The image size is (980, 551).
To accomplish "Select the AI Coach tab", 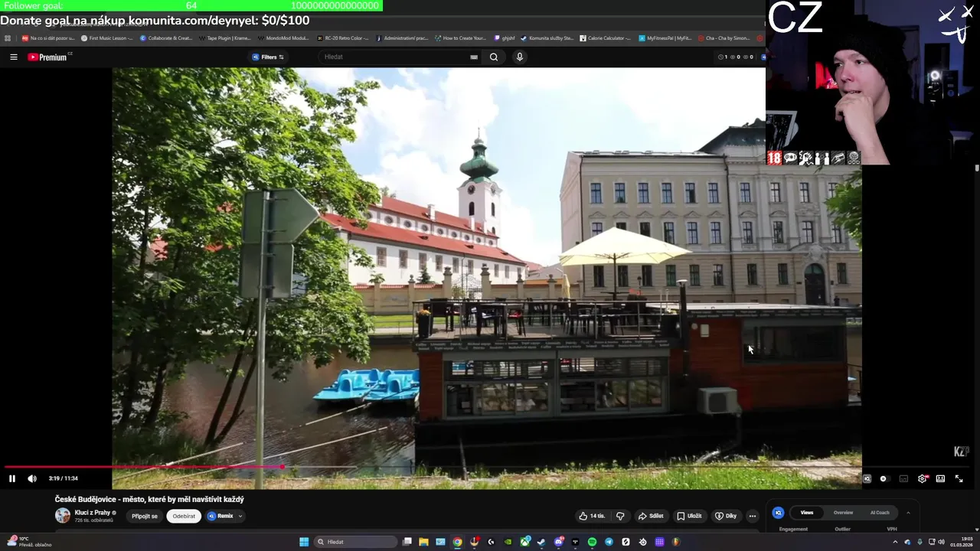I will click(880, 513).
